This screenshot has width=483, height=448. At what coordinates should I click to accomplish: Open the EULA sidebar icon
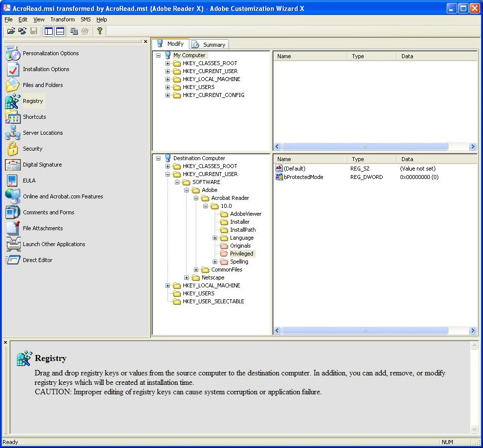coord(12,180)
